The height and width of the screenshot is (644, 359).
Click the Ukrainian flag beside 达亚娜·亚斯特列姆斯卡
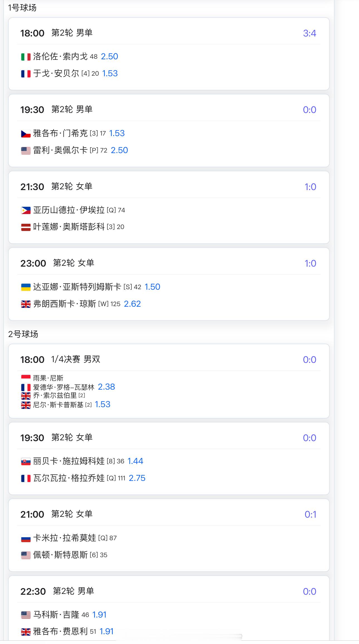[26, 287]
